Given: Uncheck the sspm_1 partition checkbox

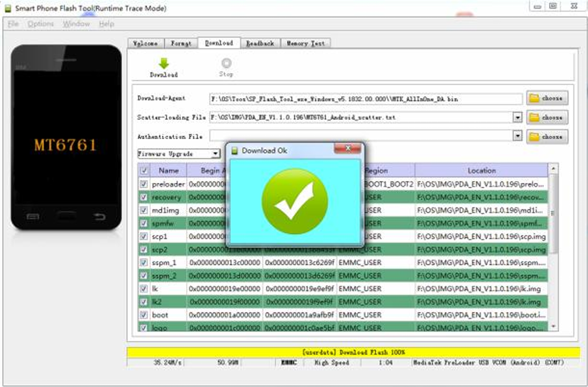Looking at the screenshot, I should [x=143, y=263].
